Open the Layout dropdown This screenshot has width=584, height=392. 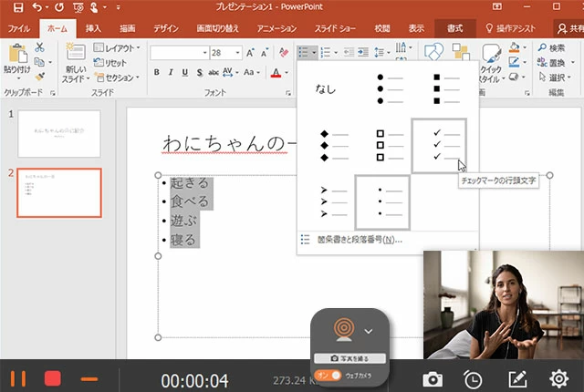(117, 48)
